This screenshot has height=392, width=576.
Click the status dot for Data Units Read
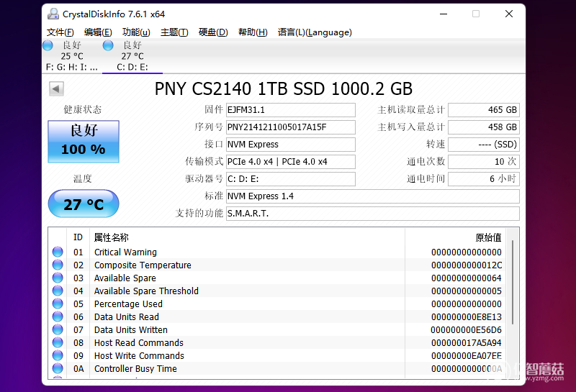[x=58, y=316]
